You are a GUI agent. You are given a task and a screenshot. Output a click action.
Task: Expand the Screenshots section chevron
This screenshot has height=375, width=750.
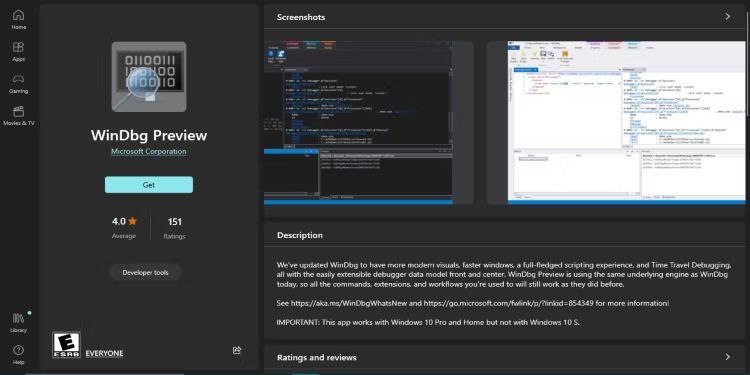pyautogui.click(x=728, y=17)
